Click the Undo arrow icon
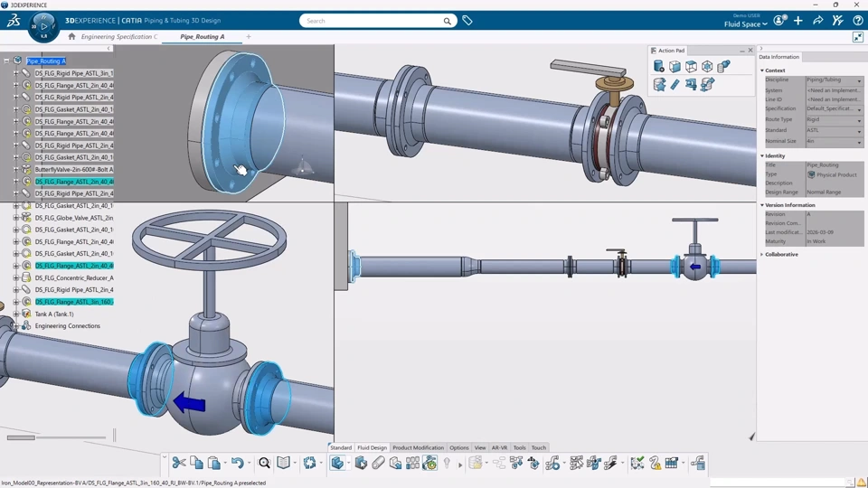The image size is (868, 488). (x=238, y=463)
